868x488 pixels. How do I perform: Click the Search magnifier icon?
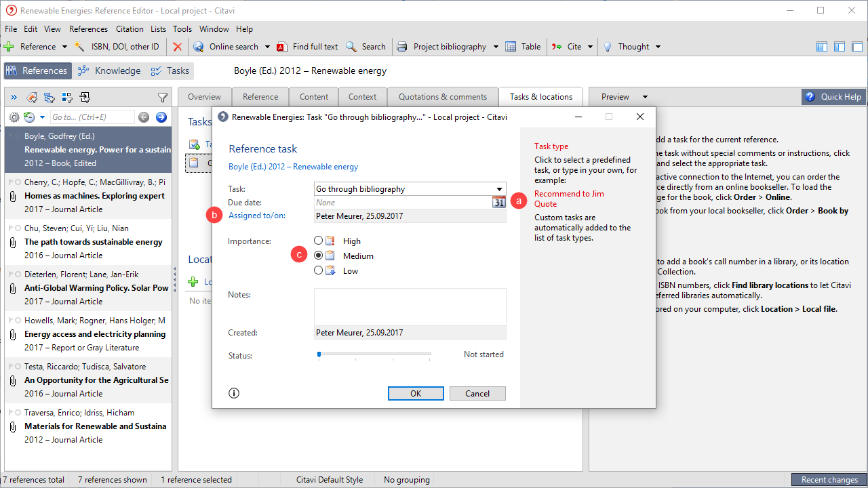pyautogui.click(x=351, y=47)
